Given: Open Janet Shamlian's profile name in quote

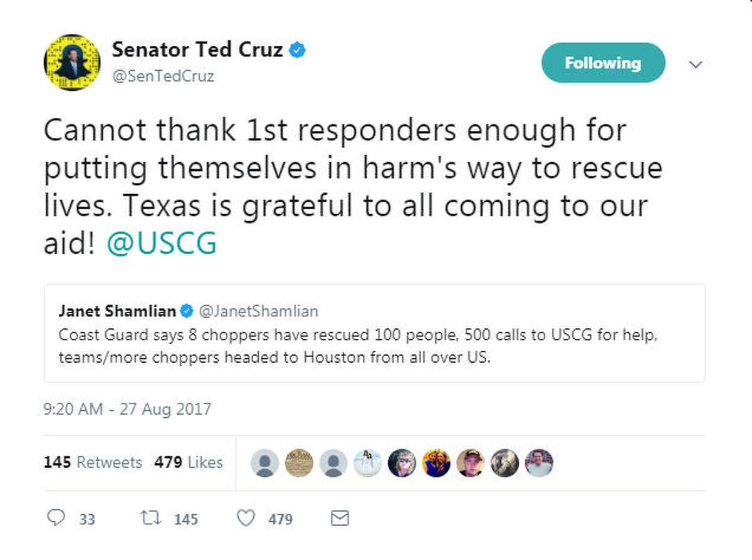Looking at the screenshot, I should coord(117,311).
